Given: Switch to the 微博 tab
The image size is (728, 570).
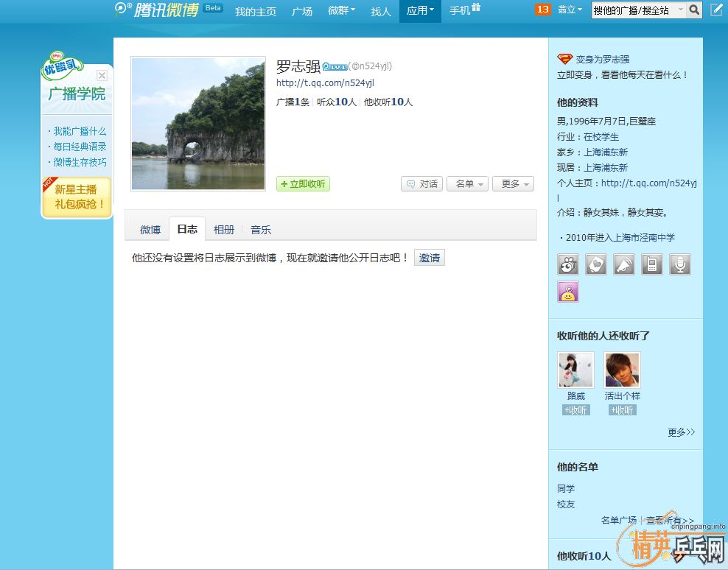Looking at the screenshot, I should (x=150, y=230).
